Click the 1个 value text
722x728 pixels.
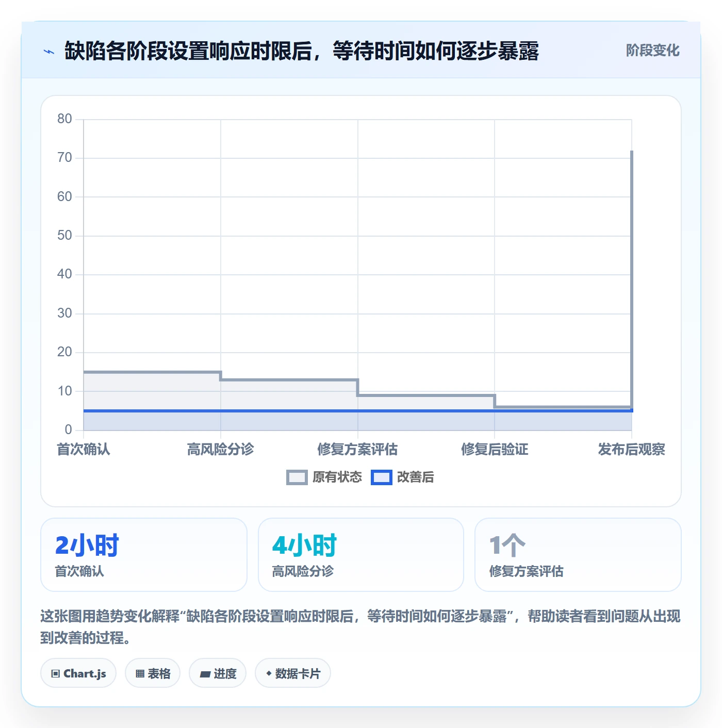pos(507,545)
